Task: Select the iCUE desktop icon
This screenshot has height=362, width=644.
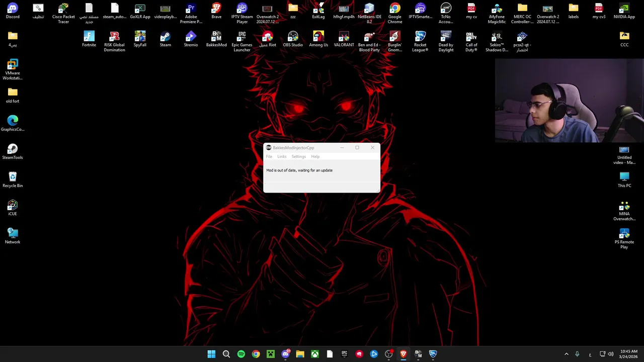Action: [13, 208]
